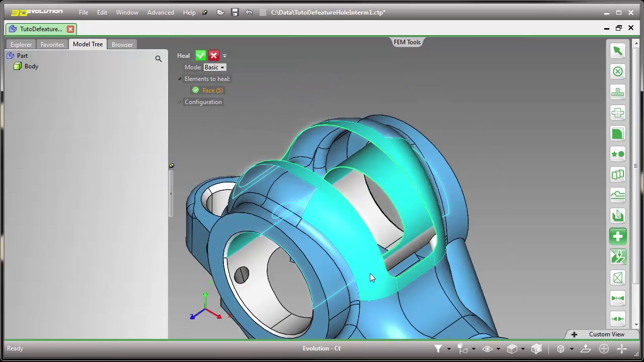Image resolution: width=644 pixels, height=362 pixels.
Task: Cancel Heal with the red X button
Action: pyautogui.click(x=214, y=55)
